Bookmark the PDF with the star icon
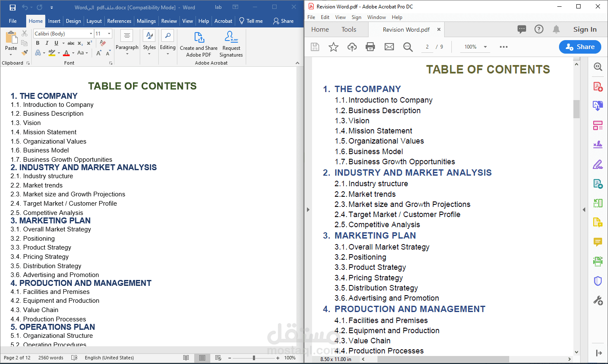608x364 pixels. (x=334, y=47)
